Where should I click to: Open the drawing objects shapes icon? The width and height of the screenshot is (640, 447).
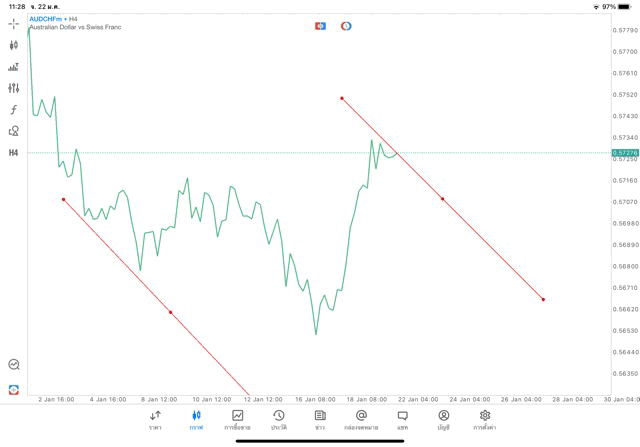pos(13,131)
